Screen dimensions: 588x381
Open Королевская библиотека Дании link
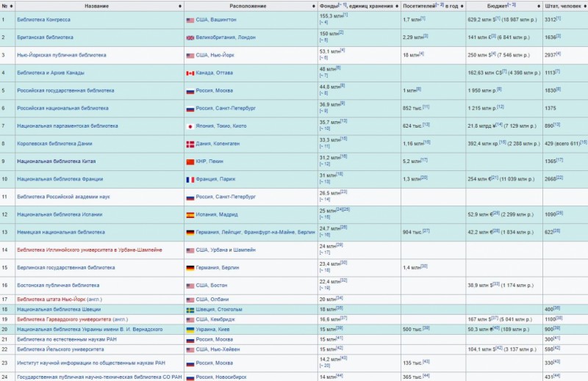tap(54, 143)
